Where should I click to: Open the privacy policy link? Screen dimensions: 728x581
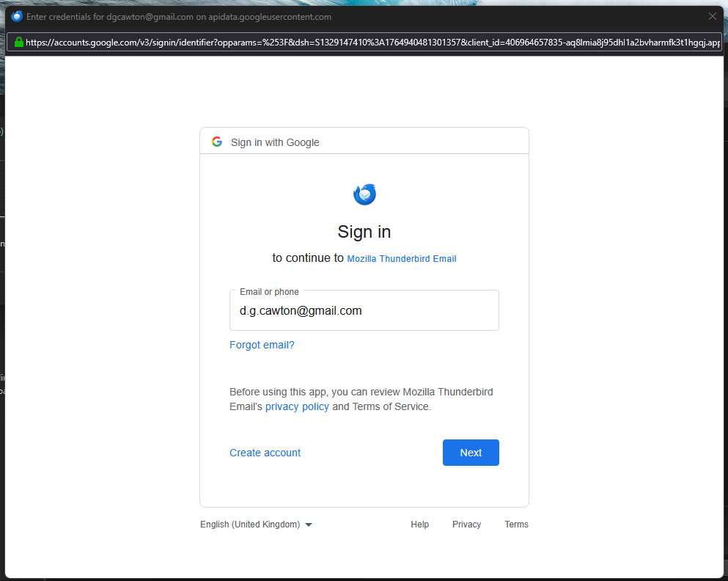click(297, 407)
